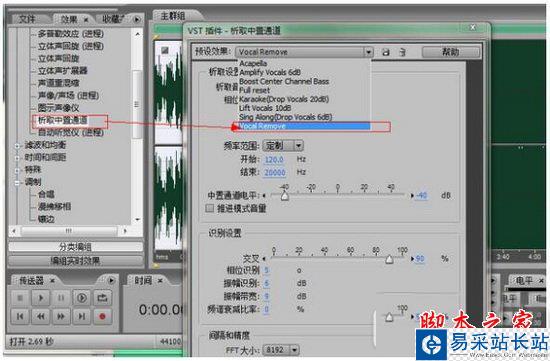Choose Boost Center Channel Bass preset
Viewport: 550px width, 361px height.
pos(284,81)
